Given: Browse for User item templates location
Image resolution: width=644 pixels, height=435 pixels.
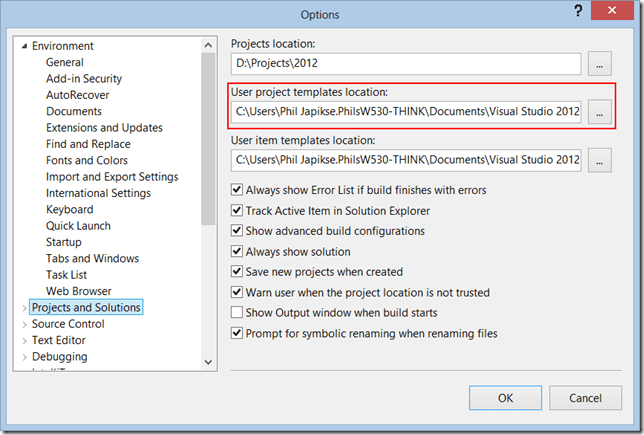Looking at the screenshot, I should pos(599,159).
